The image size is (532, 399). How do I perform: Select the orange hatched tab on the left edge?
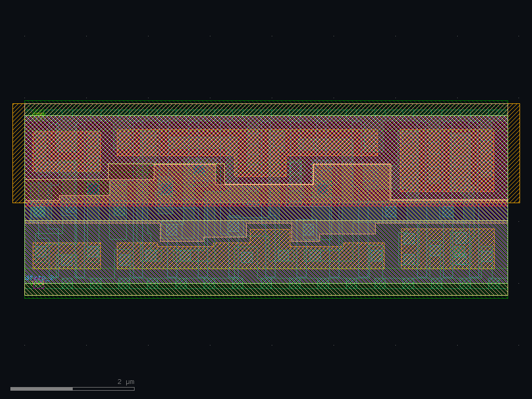point(19,153)
